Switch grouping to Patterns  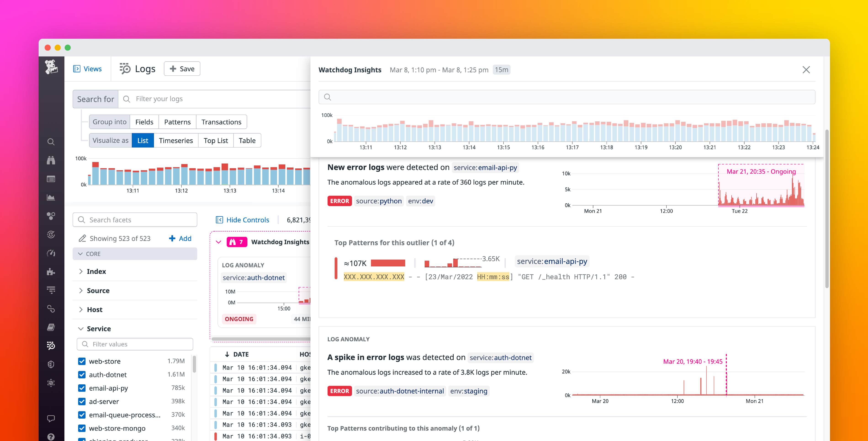(177, 122)
